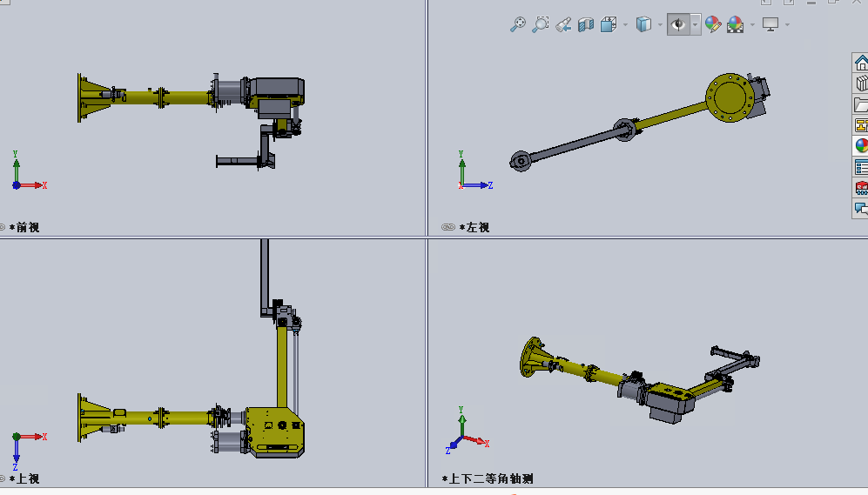Open the Hide/Show Items dropdown arrow

(696, 24)
